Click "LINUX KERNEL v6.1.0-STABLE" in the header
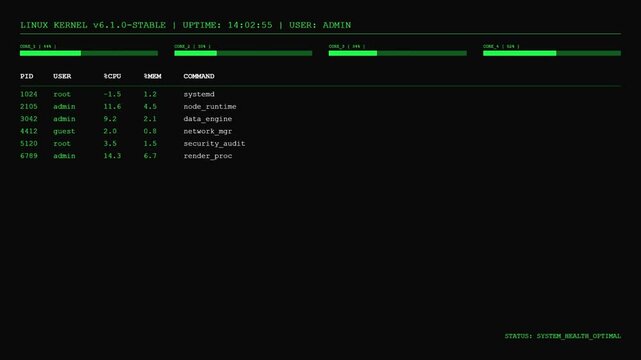Viewport: 641px width, 360px height. coord(93,25)
